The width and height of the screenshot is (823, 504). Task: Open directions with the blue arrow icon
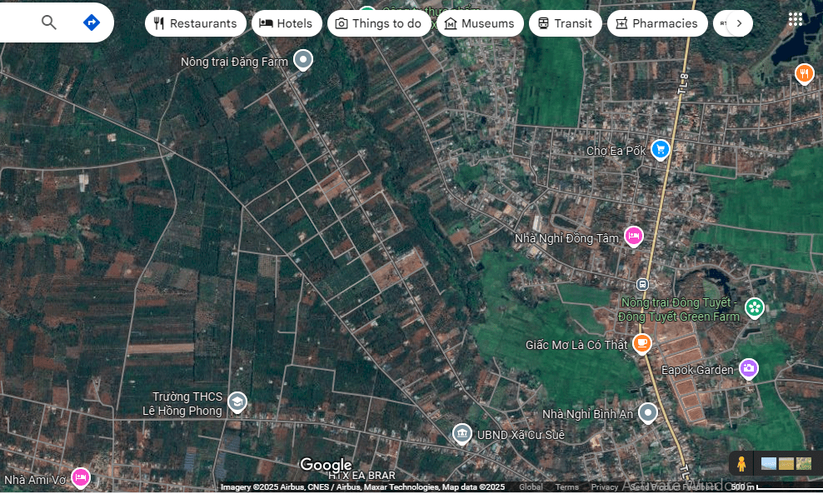click(92, 22)
